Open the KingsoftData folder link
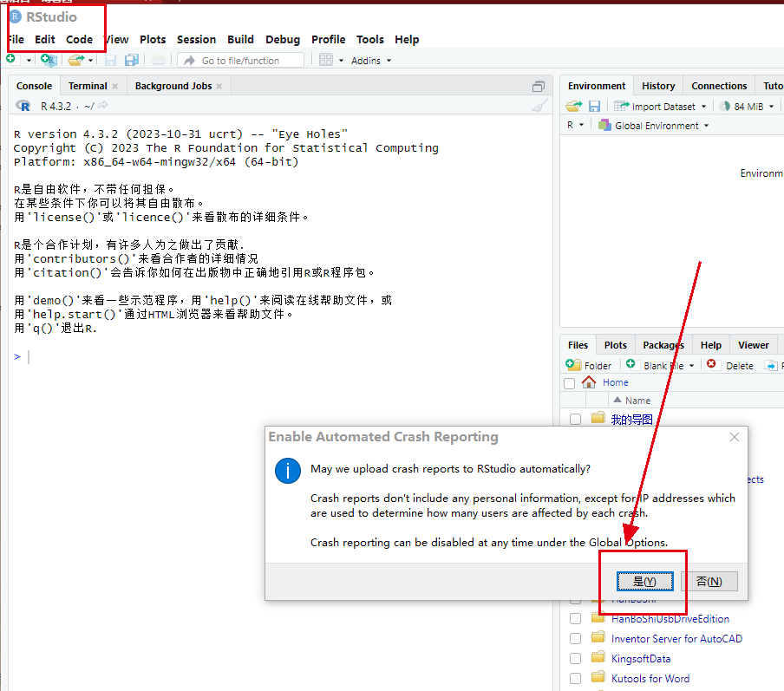Screen dimensions: 784x691 click(x=641, y=659)
